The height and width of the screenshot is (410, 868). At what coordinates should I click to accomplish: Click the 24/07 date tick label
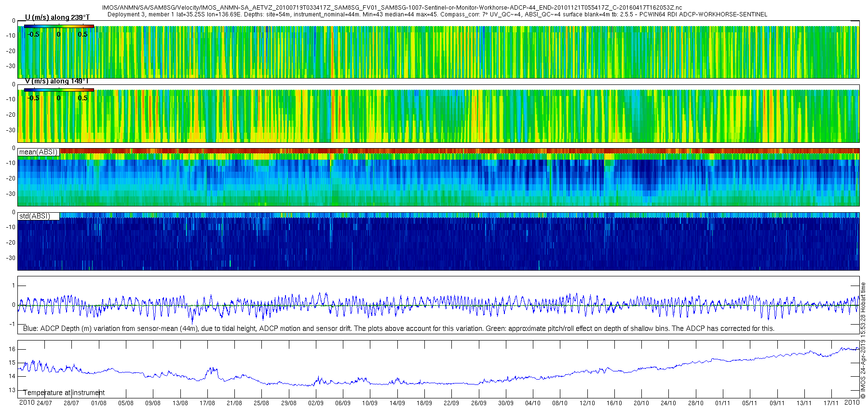tap(44, 403)
